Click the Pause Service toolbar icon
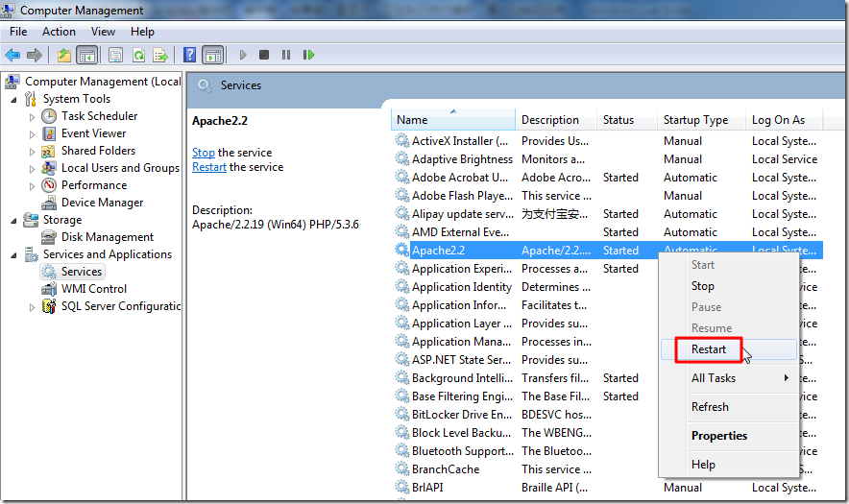Viewport: 849px width, 504px height. pyautogui.click(x=286, y=55)
